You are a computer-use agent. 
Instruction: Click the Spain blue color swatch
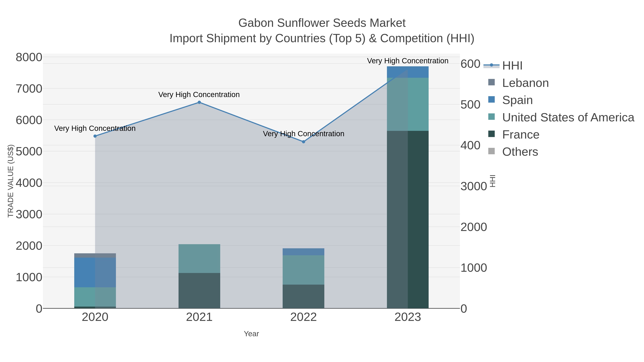point(492,99)
